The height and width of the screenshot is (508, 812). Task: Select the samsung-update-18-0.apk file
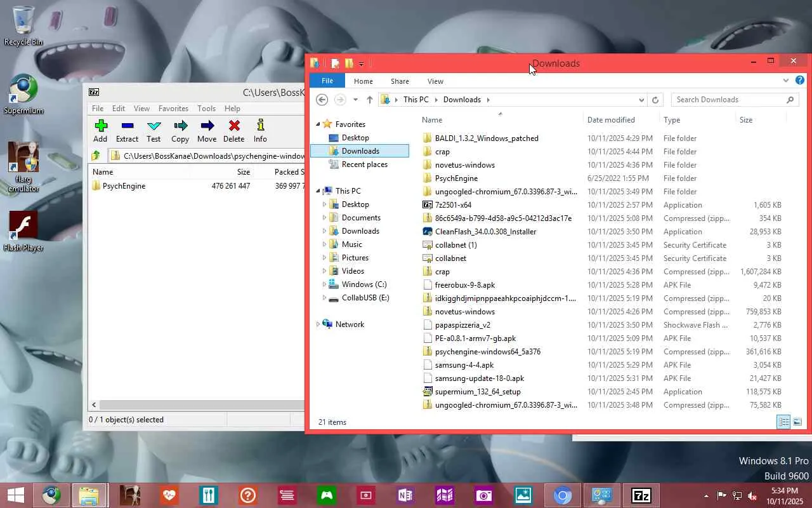tap(480, 378)
